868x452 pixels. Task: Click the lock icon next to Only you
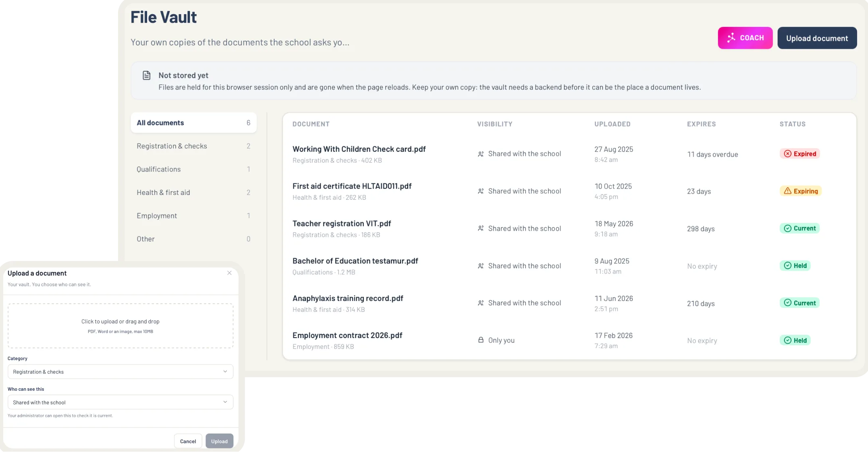click(x=481, y=340)
